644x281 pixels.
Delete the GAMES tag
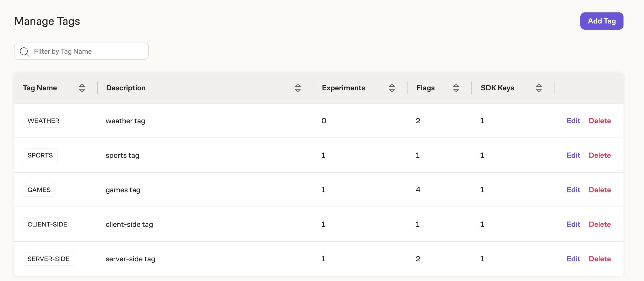pyautogui.click(x=600, y=190)
